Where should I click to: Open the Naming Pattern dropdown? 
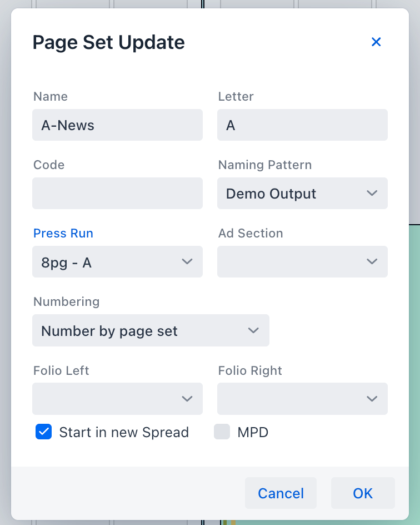tap(294, 194)
